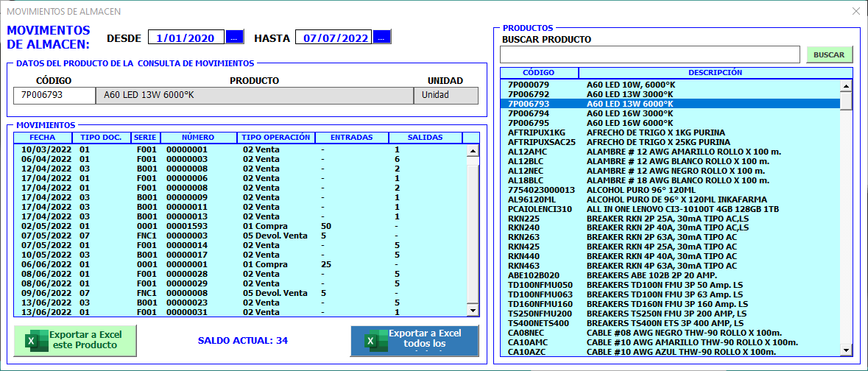Screen dimensions: 868x371
Task: Select highlighted product 7P006793 row
Action: [671, 104]
